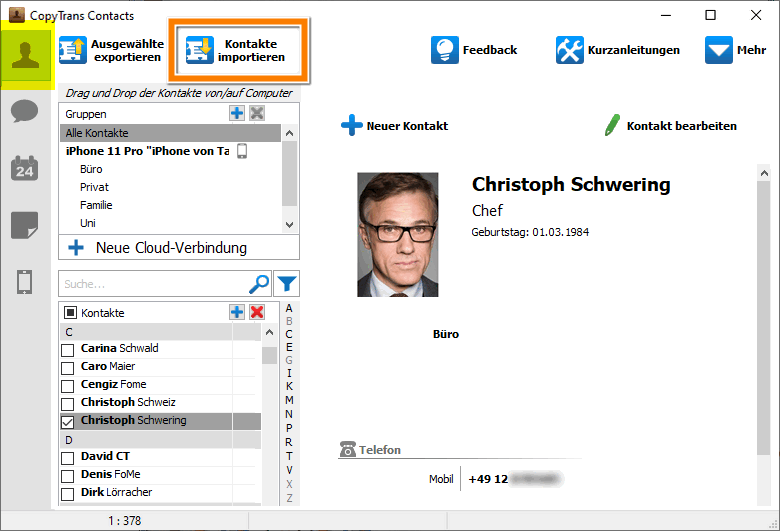Image resolution: width=780 pixels, height=531 pixels.
Task: Click scroll up arrow in Gruppen list
Action: pos(290,133)
